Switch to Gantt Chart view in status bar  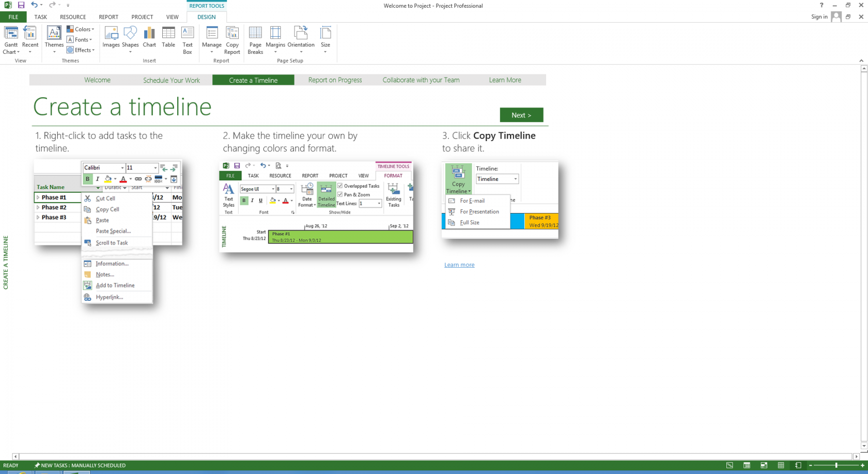tap(730, 465)
